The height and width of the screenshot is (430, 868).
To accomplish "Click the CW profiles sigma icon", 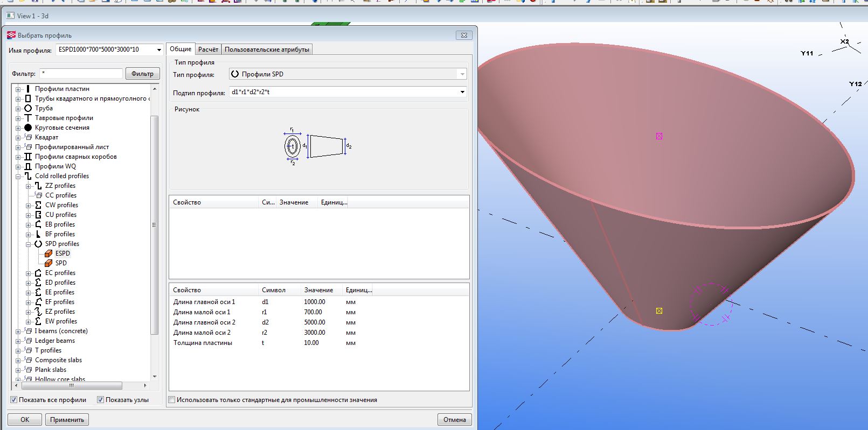I will (38, 205).
